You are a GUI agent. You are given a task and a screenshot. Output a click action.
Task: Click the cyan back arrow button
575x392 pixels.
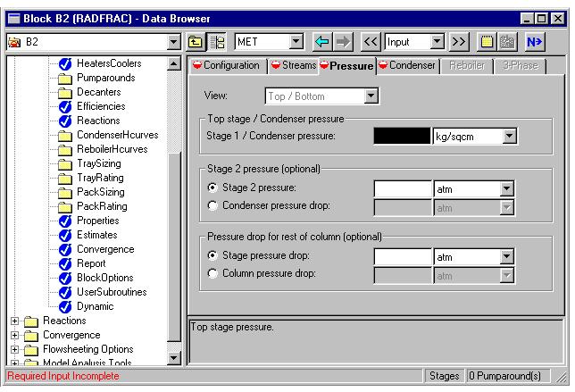(322, 42)
